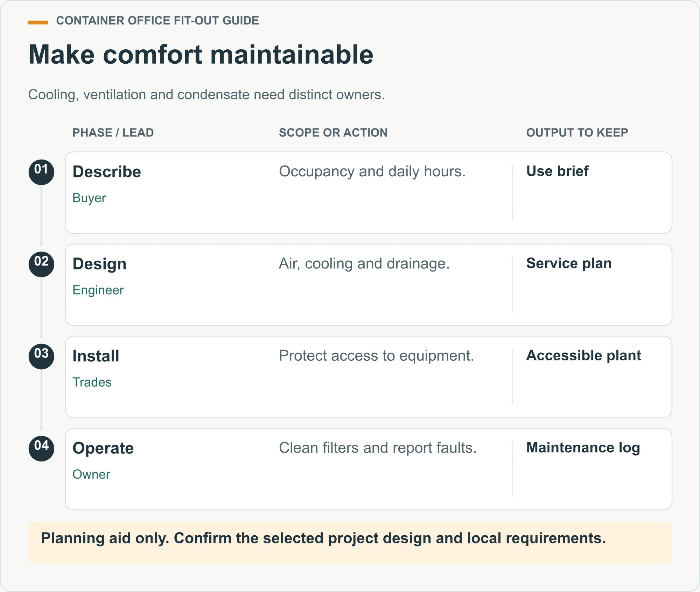Click the subtitle about distinct owners
The height and width of the screenshot is (592, 700).
(206, 95)
